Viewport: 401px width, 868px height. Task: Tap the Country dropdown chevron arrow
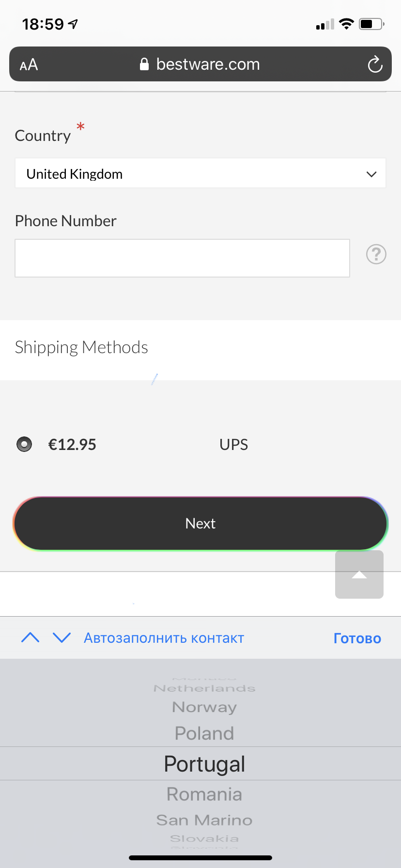click(371, 174)
